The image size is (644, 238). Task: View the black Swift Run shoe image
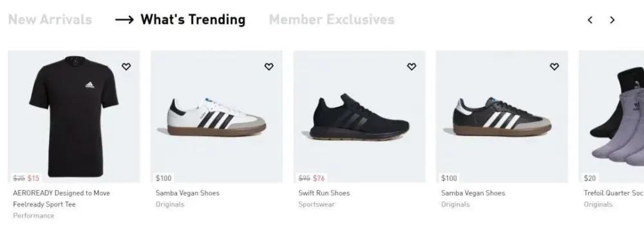(359, 116)
